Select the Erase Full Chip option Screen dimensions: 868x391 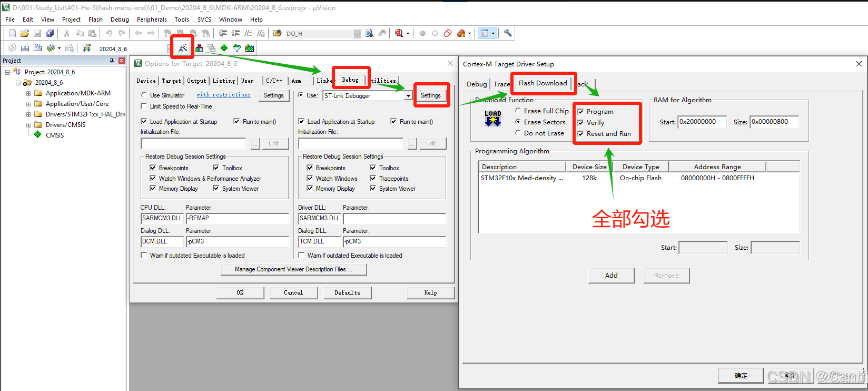[518, 111]
